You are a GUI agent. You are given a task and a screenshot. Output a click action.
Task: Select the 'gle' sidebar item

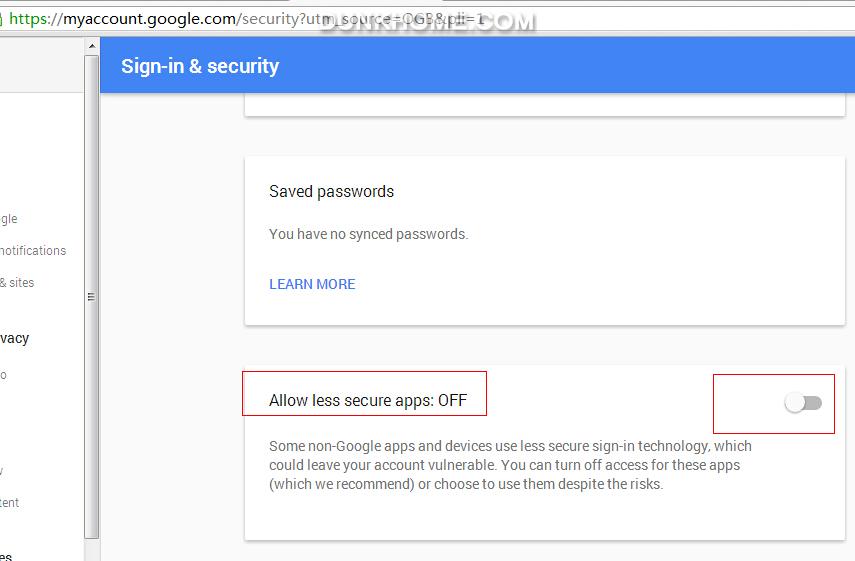point(9,219)
